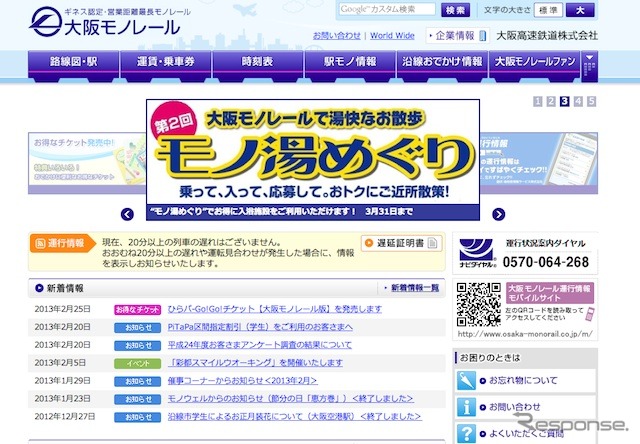Open the 駅モノ情報 menu

(x=350, y=64)
